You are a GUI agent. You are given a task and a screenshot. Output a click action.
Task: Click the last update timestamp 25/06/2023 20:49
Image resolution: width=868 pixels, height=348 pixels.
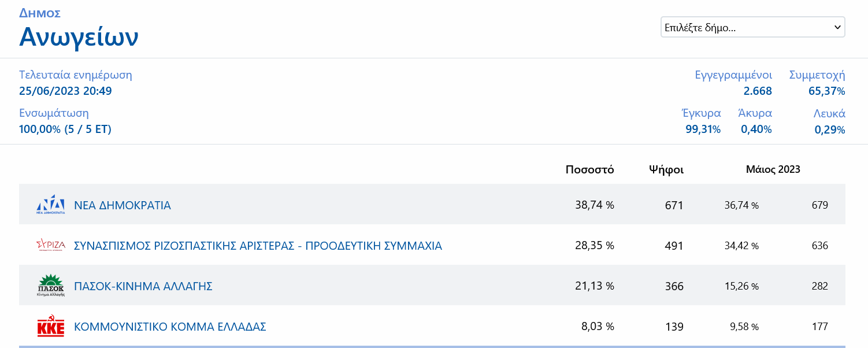[65, 91]
